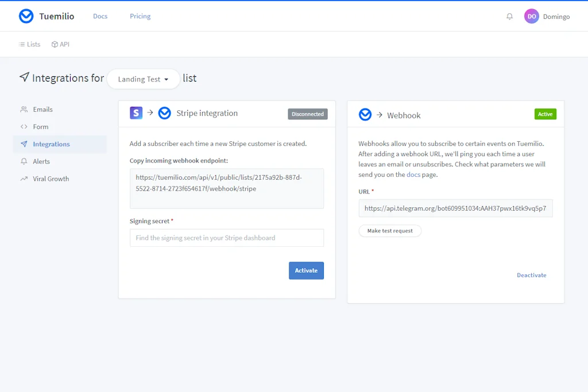This screenshot has width=588, height=392.
Task: Go to Emails in sidebar
Action: (x=42, y=109)
